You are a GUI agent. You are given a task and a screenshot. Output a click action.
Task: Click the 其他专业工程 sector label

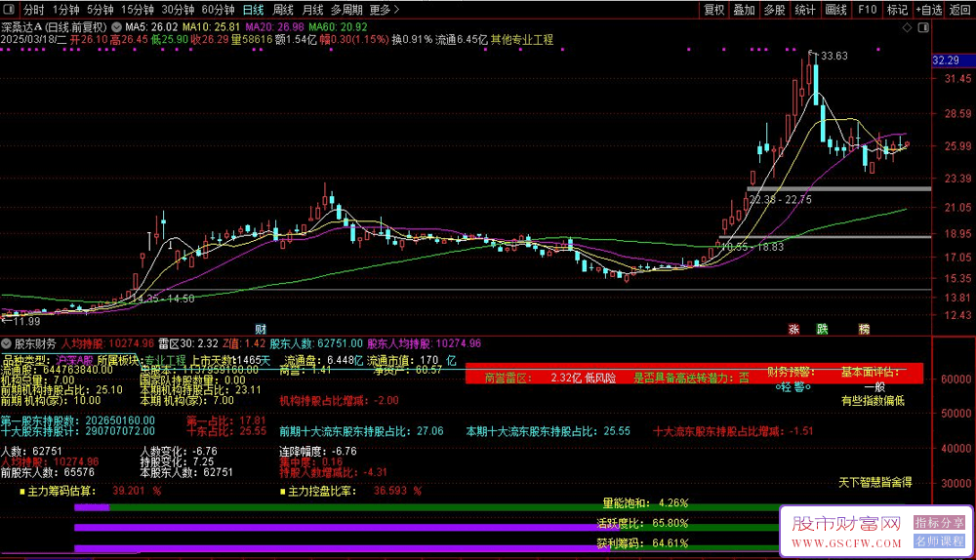point(521,40)
